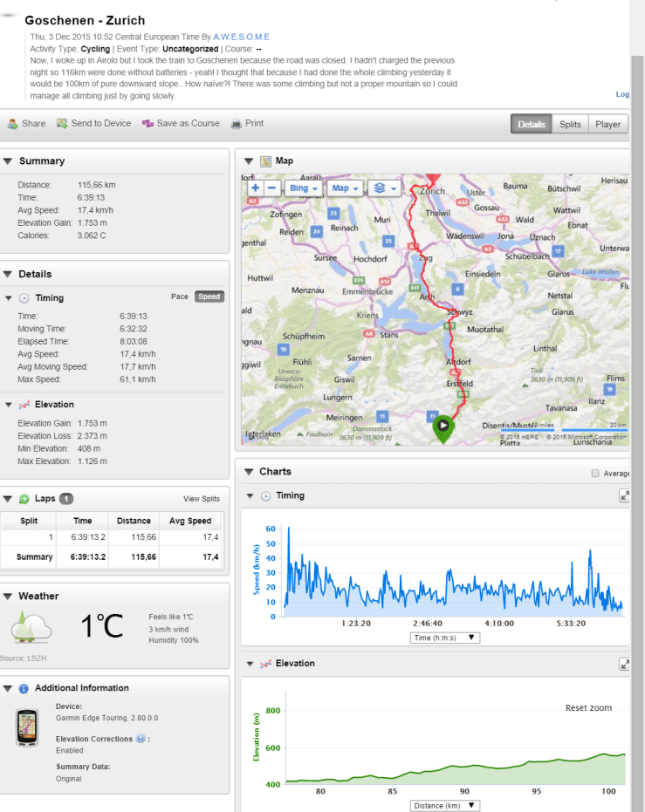Click Reset zoom on Elevation chart
The height and width of the screenshot is (812, 645).
pos(588,707)
